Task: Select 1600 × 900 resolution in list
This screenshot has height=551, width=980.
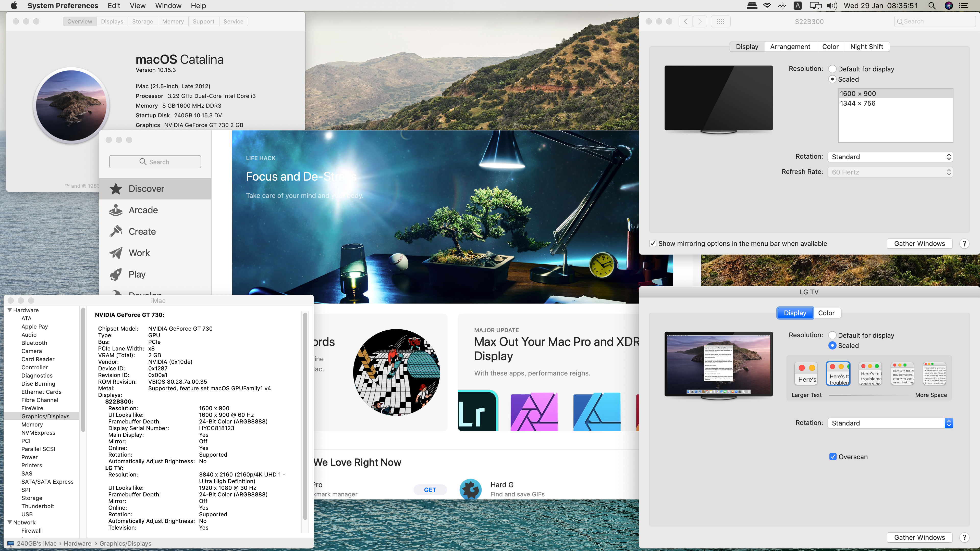Action: pos(896,94)
